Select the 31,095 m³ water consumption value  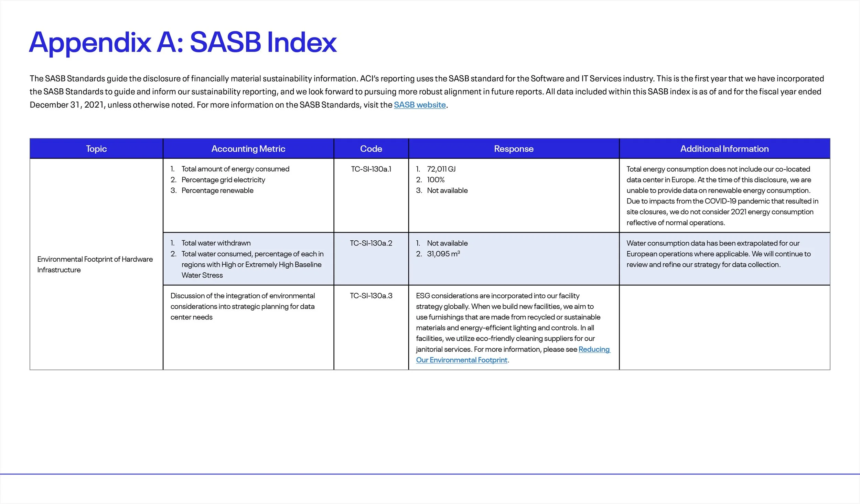pos(444,254)
